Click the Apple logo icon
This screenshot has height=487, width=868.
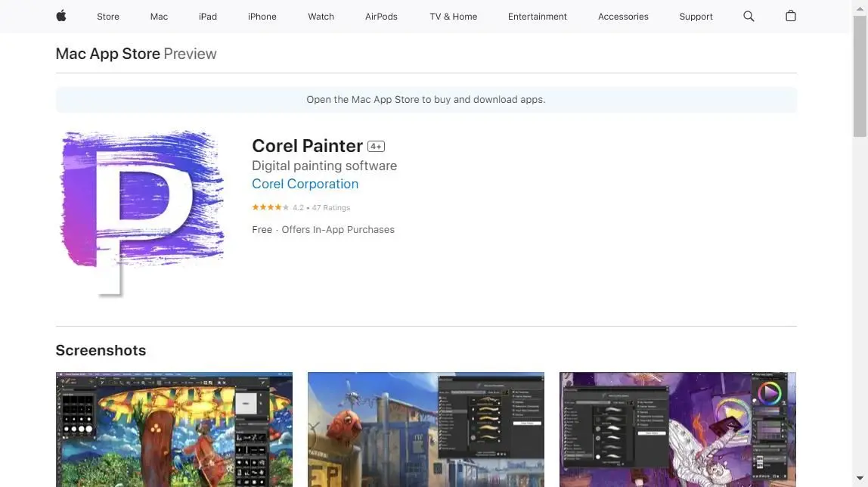60,16
